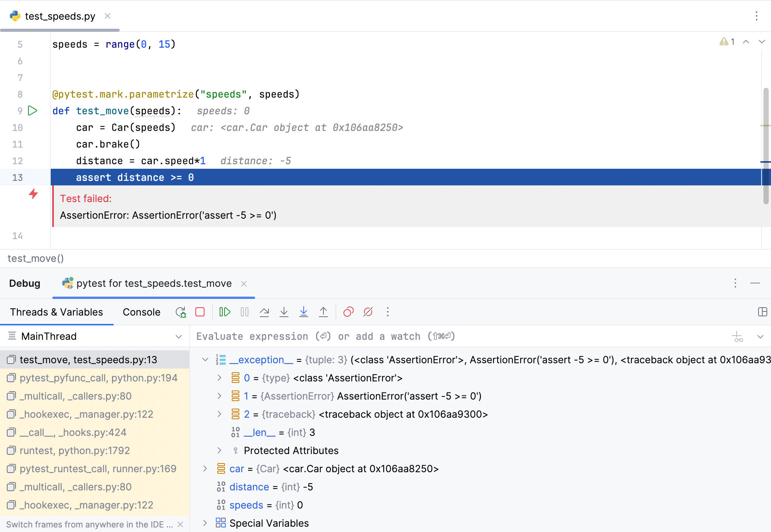Click the Resume Program (play) icon
Viewport: 771px width, 532px height.
click(x=224, y=312)
